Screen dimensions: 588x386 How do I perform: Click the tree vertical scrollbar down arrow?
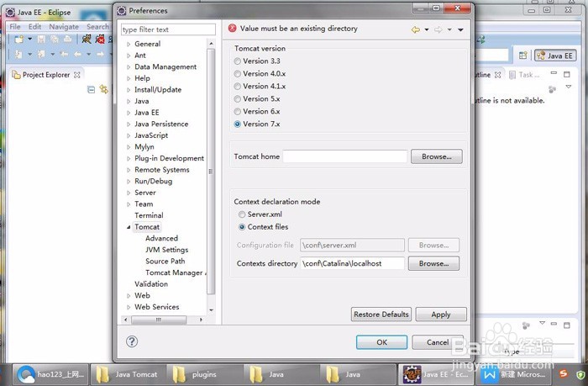click(x=211, y=310)
